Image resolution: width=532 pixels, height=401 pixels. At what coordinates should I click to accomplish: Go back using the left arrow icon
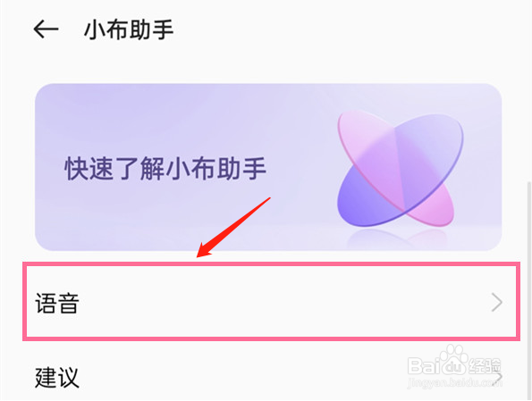(x=46, y=29)
